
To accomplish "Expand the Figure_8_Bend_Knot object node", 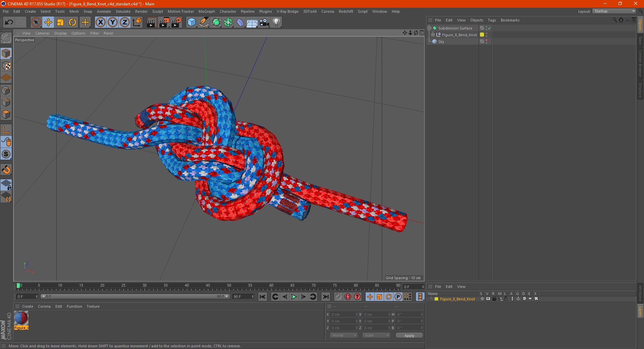I will pyautogui.click(x=433, y=35).
